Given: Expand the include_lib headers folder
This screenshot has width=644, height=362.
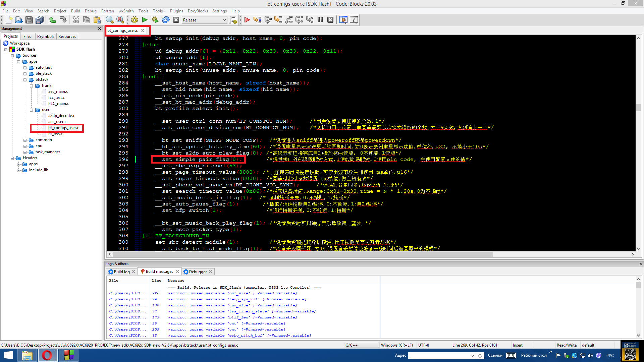Looking at the screenshot, I should pos(19,170).
